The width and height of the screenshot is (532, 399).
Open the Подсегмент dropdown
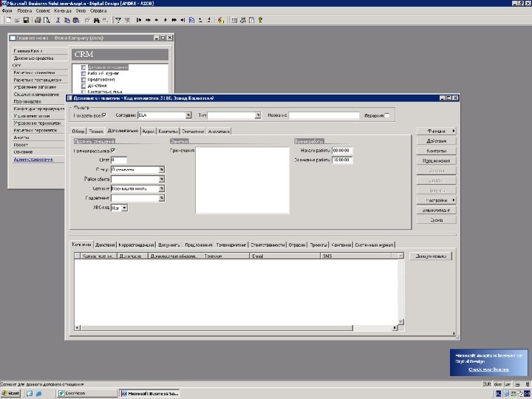162,198
